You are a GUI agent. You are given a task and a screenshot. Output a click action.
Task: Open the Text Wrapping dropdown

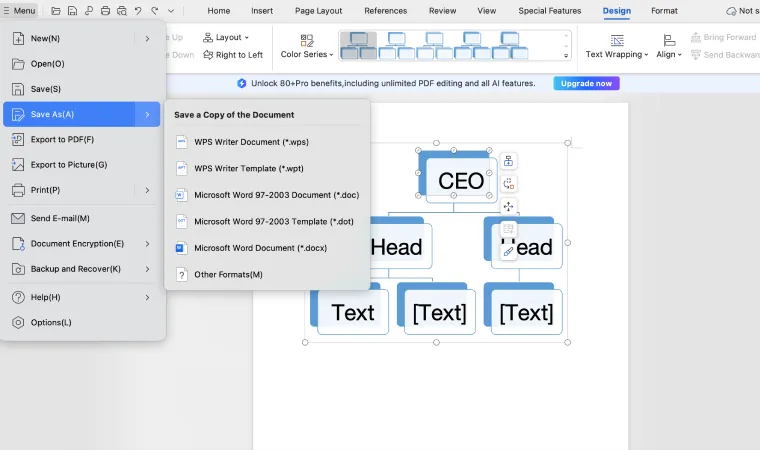(617, 46)
